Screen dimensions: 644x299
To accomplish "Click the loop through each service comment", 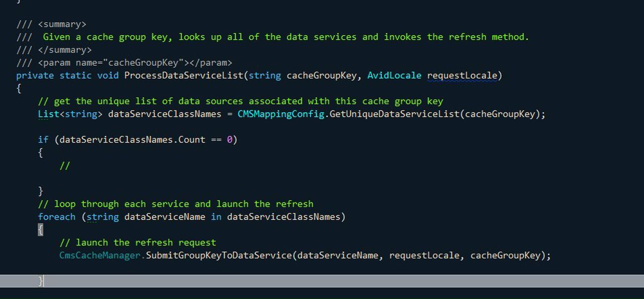I will 176,204.
